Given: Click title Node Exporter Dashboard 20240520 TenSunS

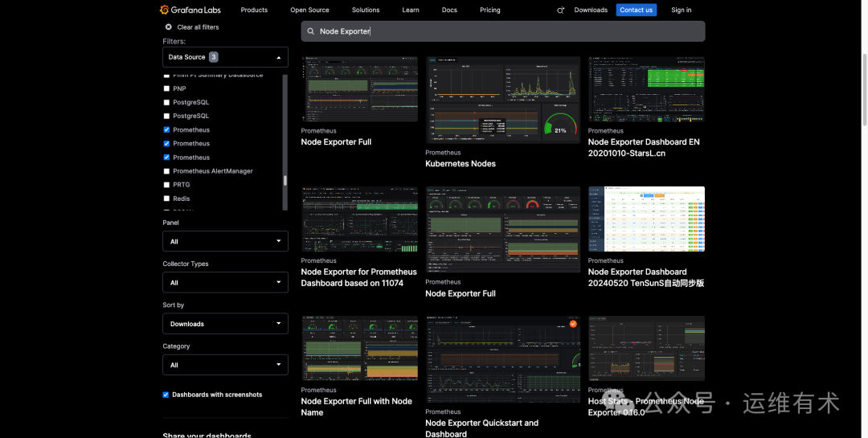Looking at the screenshot, I should 646,277.
